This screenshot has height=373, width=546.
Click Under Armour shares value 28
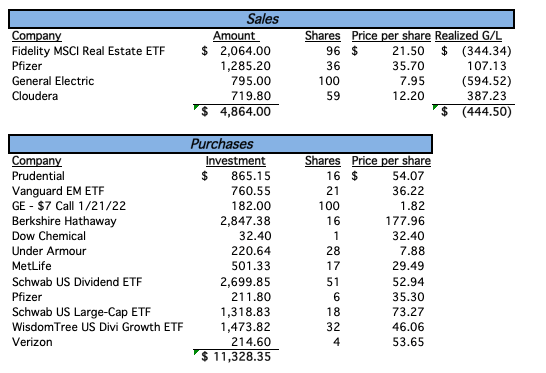[333, 251]
